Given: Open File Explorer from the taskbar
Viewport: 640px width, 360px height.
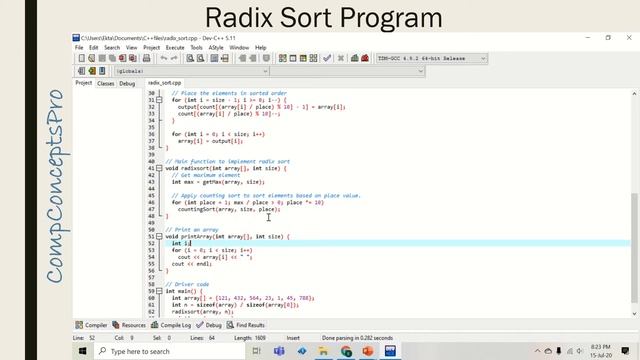Looking at the screenshot, I should [x=323, y=351].
